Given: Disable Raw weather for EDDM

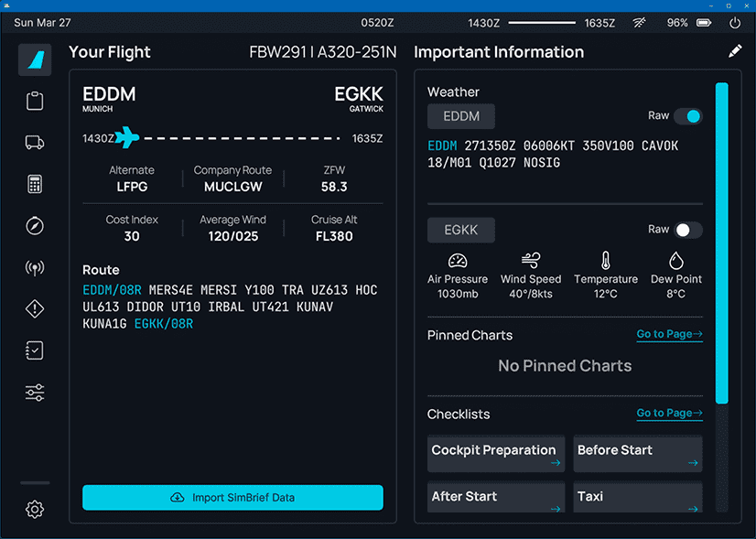Looking at the screenshot, I should (x=687, y=116).
